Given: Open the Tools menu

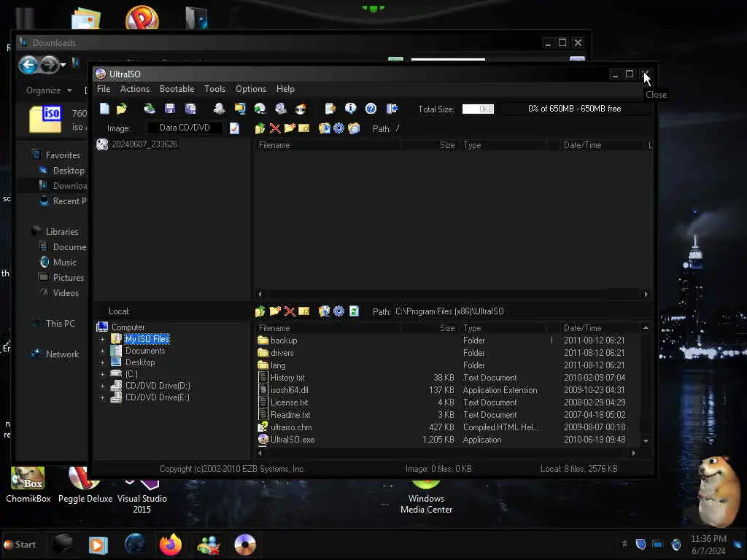Looking at the screenshot, I should pyautogui.click(x=215, y=89).
